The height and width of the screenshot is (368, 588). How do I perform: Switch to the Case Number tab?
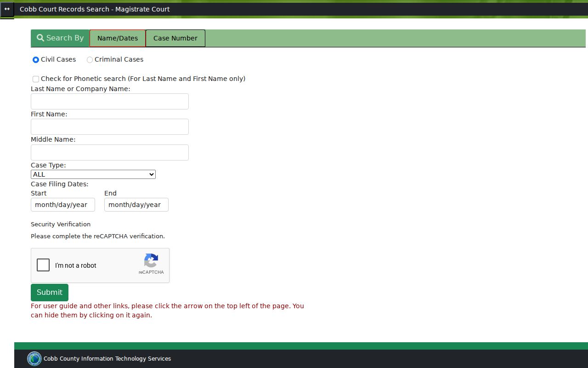click(175, 38)
